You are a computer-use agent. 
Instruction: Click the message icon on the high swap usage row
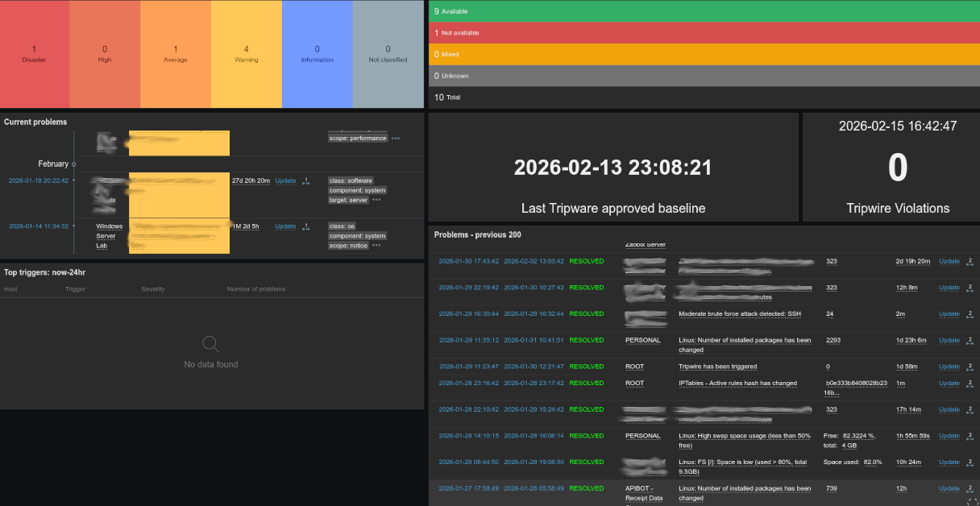(970, 435)
